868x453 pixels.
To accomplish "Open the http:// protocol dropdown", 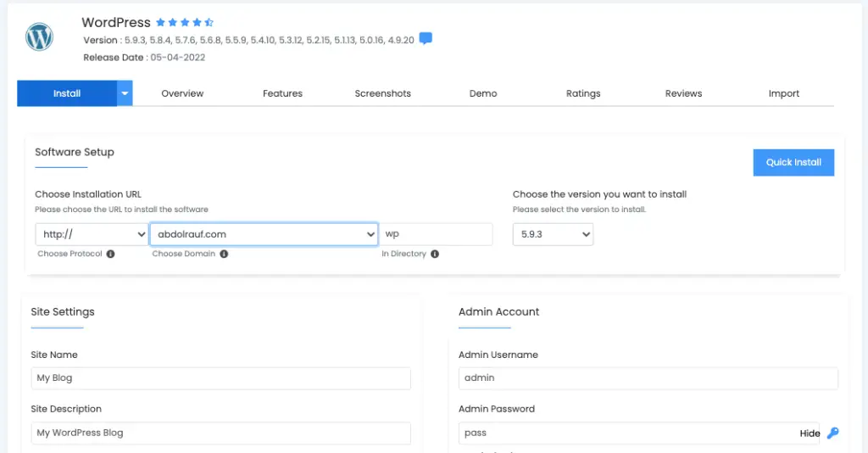I will coord(92,234).
